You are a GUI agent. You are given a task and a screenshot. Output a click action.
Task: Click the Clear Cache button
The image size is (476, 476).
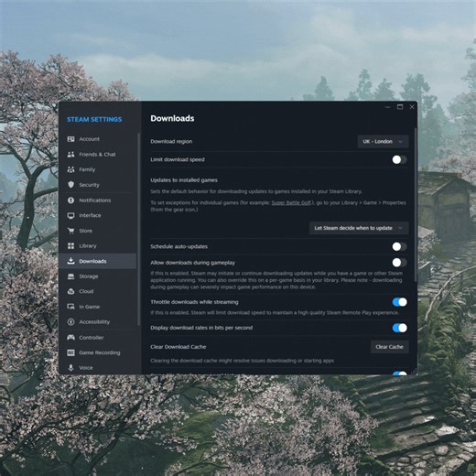(390, 347)
